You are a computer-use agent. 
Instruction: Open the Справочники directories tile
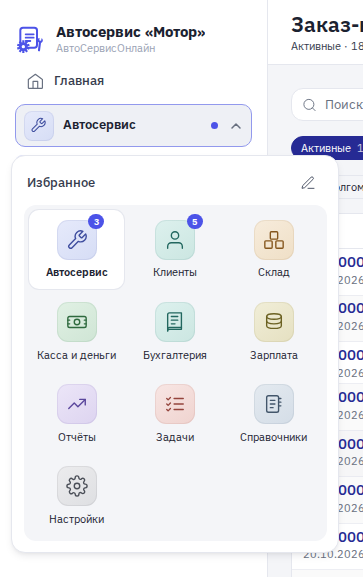click(274, 414)
